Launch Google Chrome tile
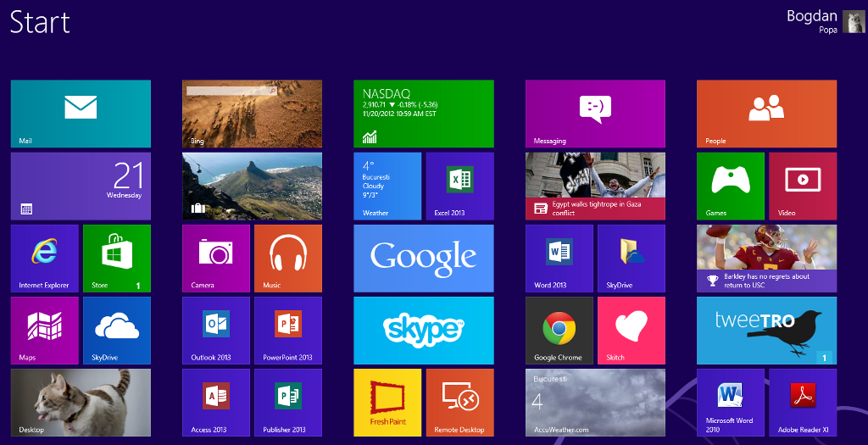Image resolution: width=868 pixels, height=445 pixels. point(559,330)
